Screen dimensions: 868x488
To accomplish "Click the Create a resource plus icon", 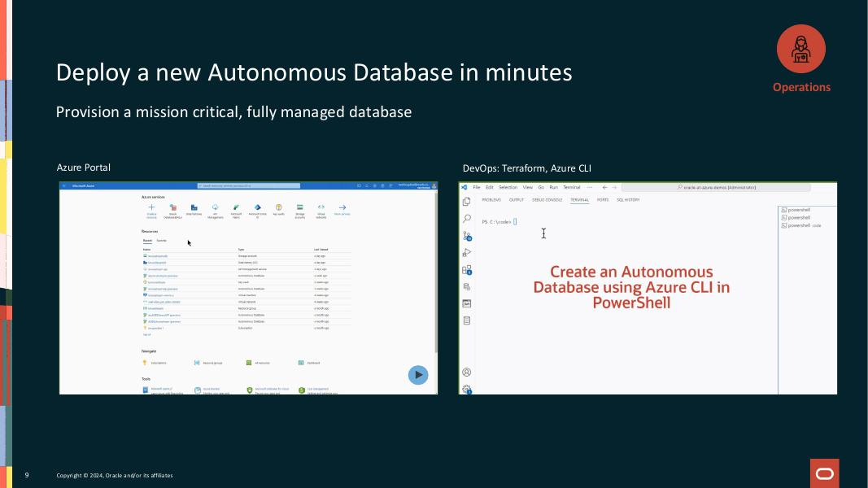I will (151, 208).
